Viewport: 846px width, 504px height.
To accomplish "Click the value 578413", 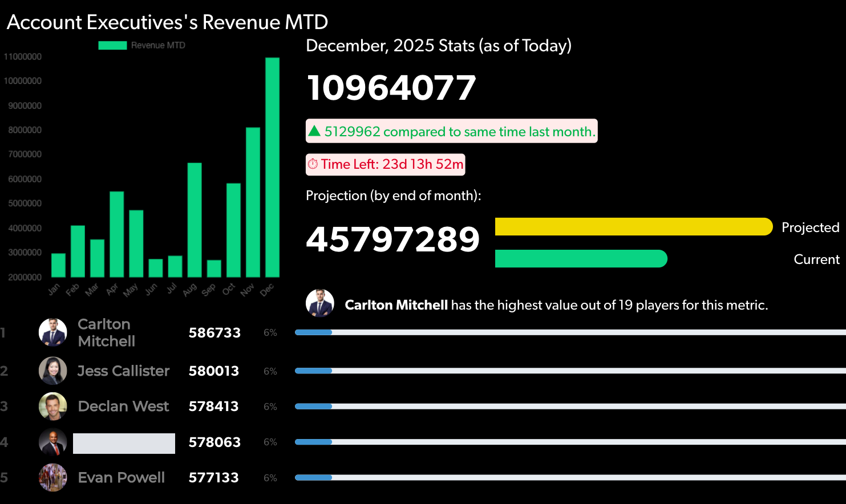I will coord(214,407).
